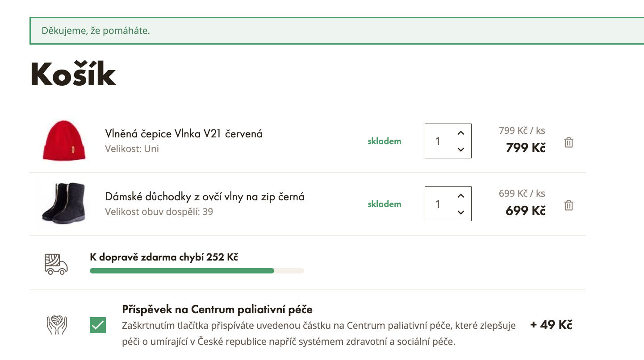Click the hat quantity input field
The image size is (644, 360).
438,141
